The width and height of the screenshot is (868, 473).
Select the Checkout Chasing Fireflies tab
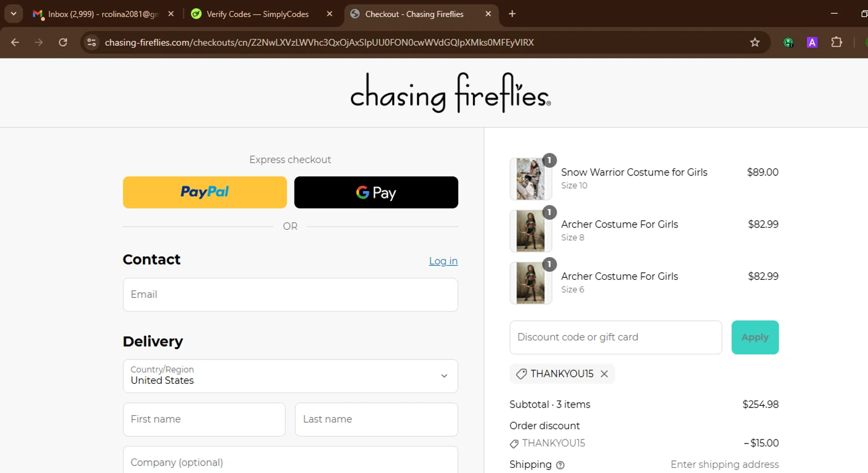414,14
